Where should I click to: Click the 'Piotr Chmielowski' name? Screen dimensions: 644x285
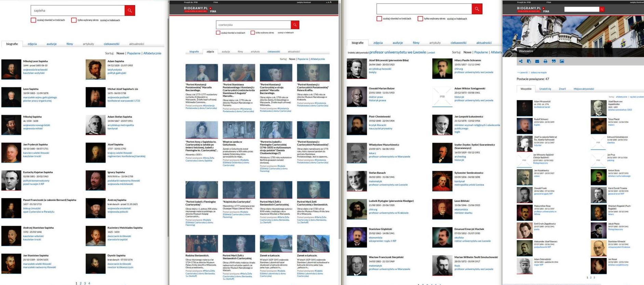click(380, 117)
